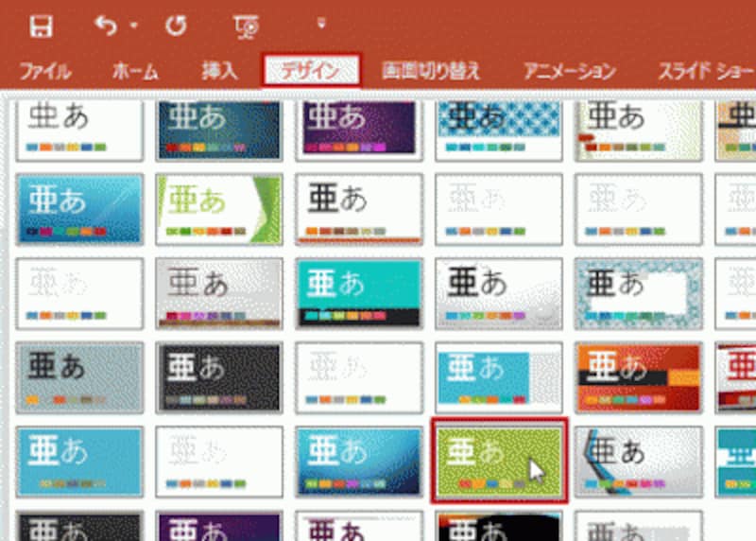Save the presentation with the floppy disk icon
This screenshot has height=541, width=756.
coord(41,26)
